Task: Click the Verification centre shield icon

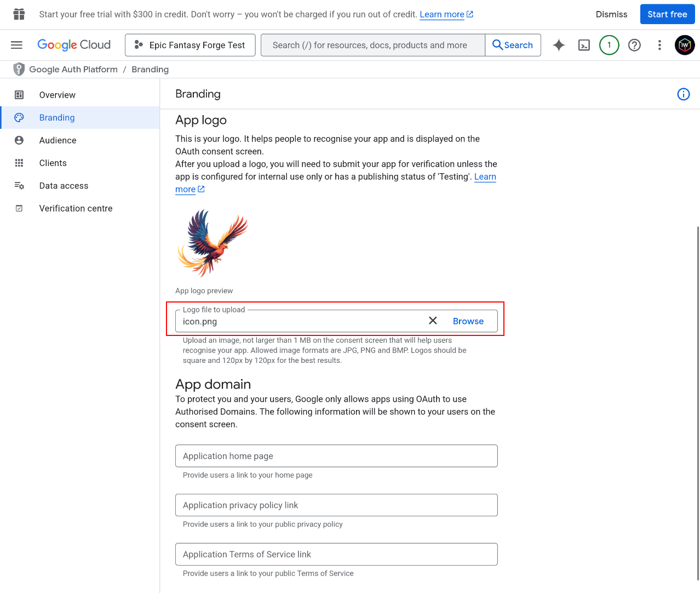Action: (19, 208)
